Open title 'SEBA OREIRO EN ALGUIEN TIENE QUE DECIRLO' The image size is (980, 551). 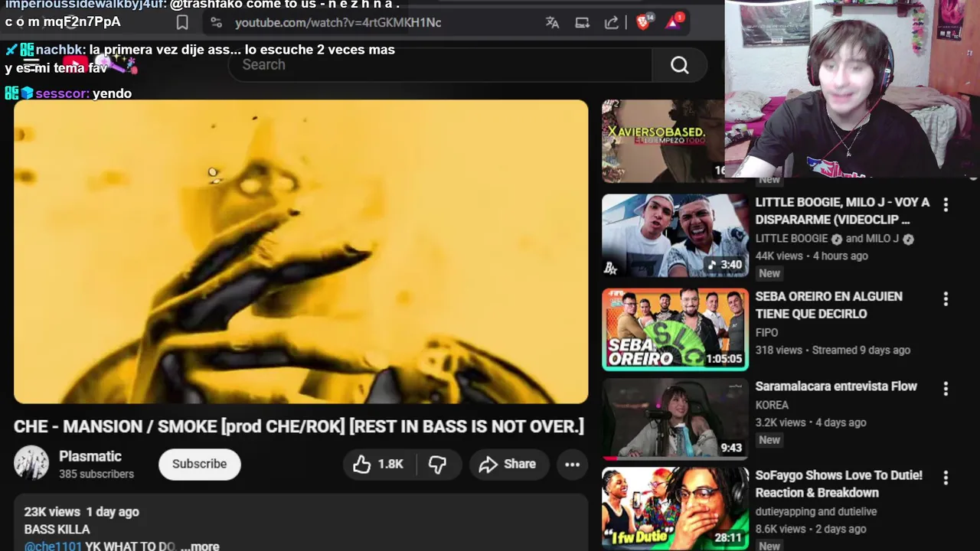pyautogui.click(x=829, y=305)
